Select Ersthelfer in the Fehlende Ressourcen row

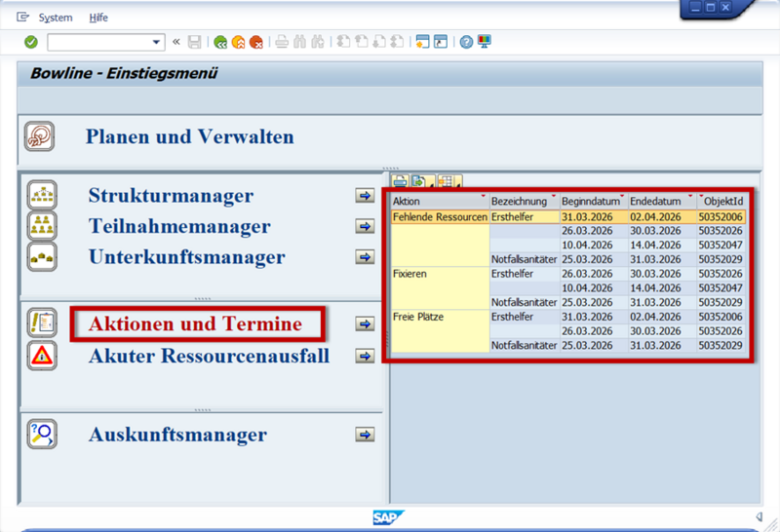coord(525,216)
